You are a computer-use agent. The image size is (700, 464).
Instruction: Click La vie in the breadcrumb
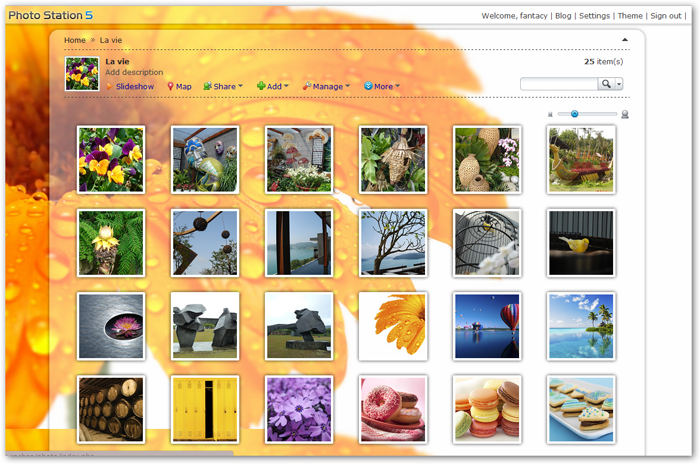pos(111,40)
